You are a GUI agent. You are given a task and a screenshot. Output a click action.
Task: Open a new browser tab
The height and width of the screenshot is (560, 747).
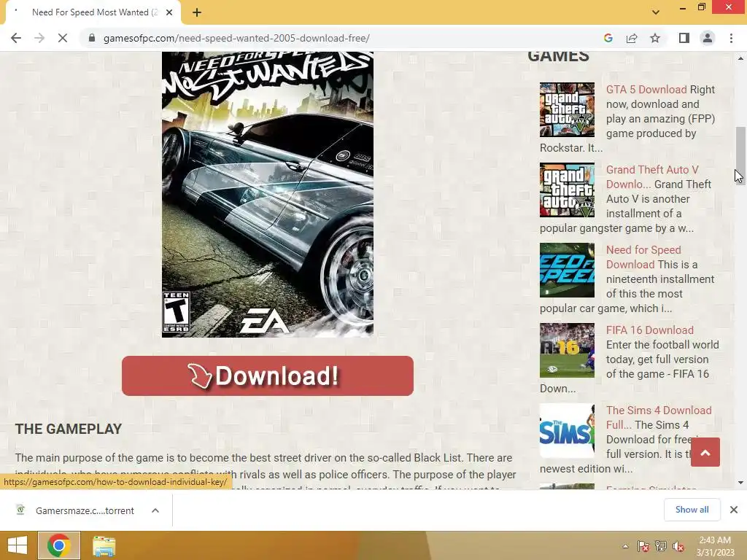pyautogui.click(x=197, y=12)
